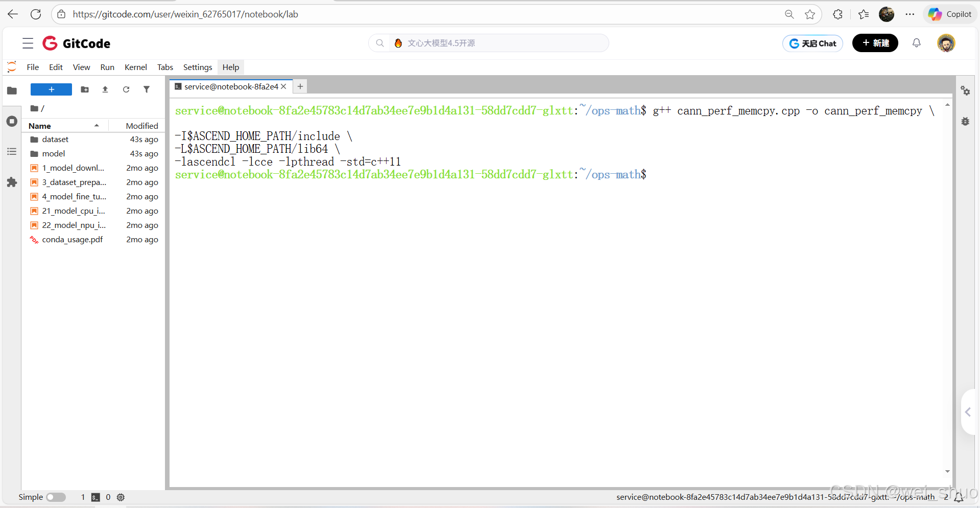This screenshot has height=508, width=980.
Task: Add a new tab with the plus button
Action: click(x=300, y=86)
